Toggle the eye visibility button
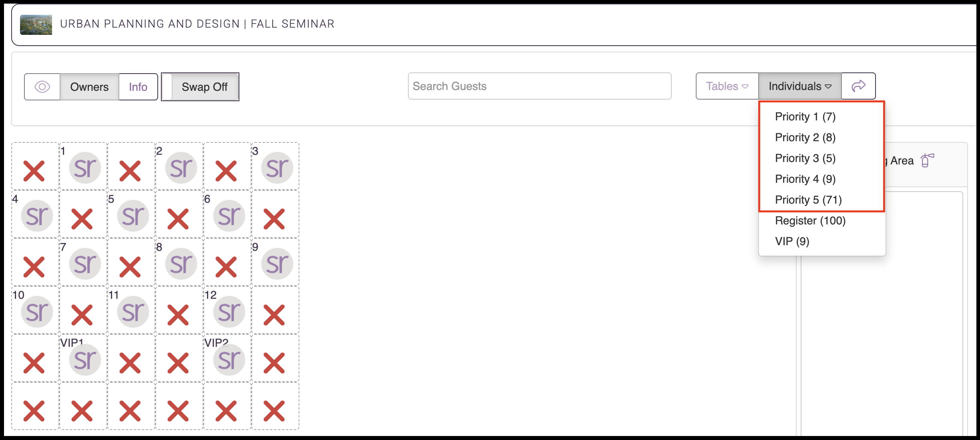 click(42, 87)
